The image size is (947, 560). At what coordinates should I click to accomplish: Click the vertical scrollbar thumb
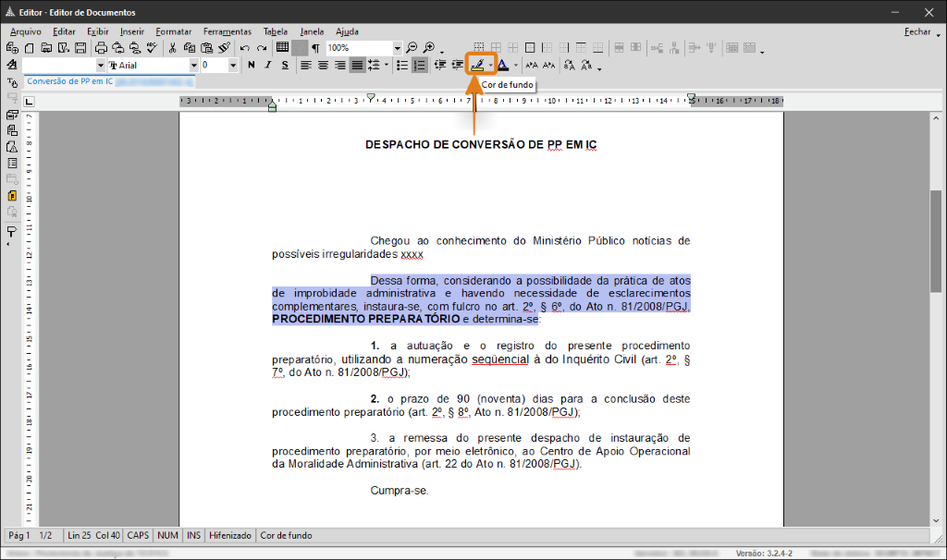coord(936,241)
